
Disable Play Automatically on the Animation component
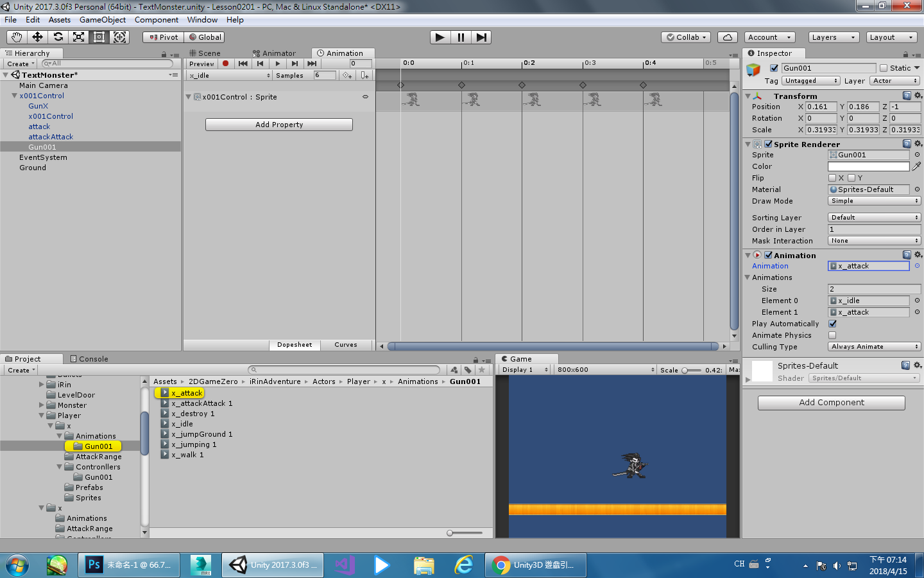coord(832,324)
